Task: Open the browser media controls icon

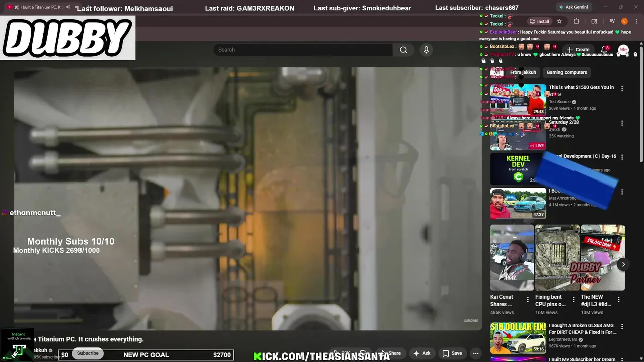Action: [x=612, y=21]
